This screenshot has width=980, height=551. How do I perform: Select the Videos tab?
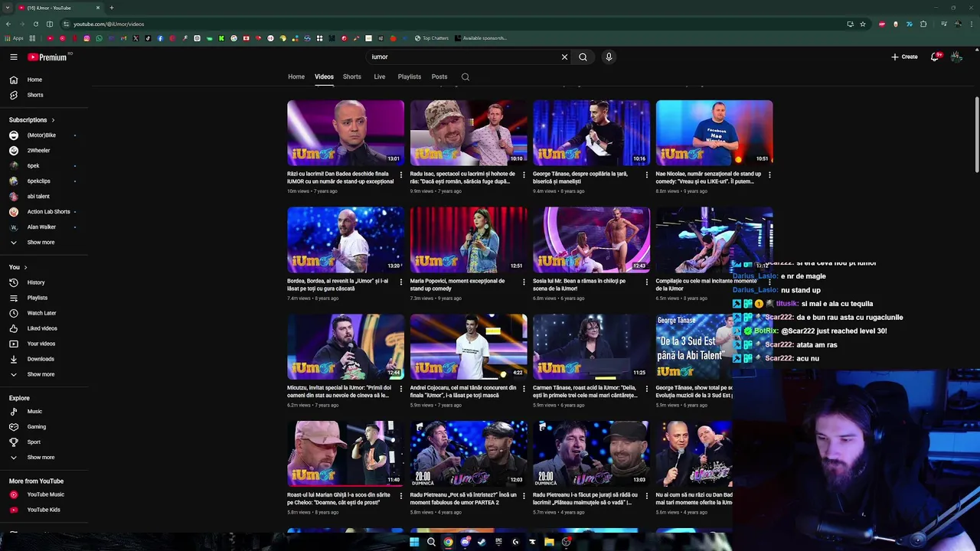click(324, 77)
